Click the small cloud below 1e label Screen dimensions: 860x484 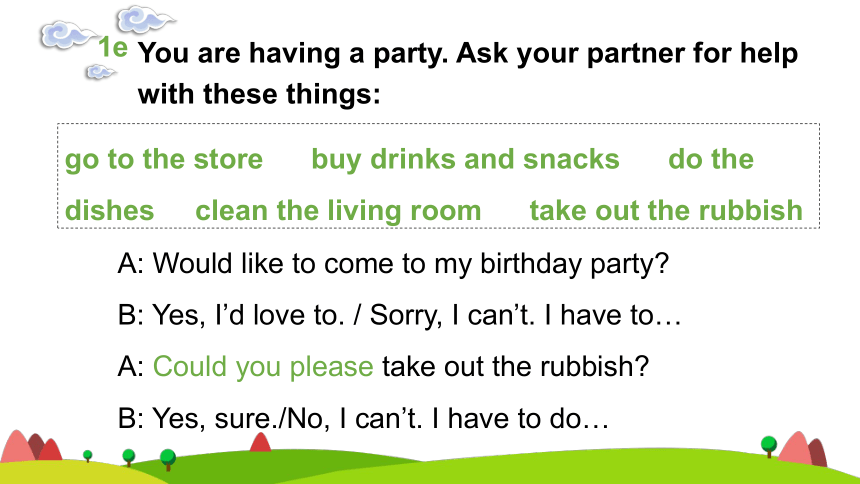tap(100, 72)
